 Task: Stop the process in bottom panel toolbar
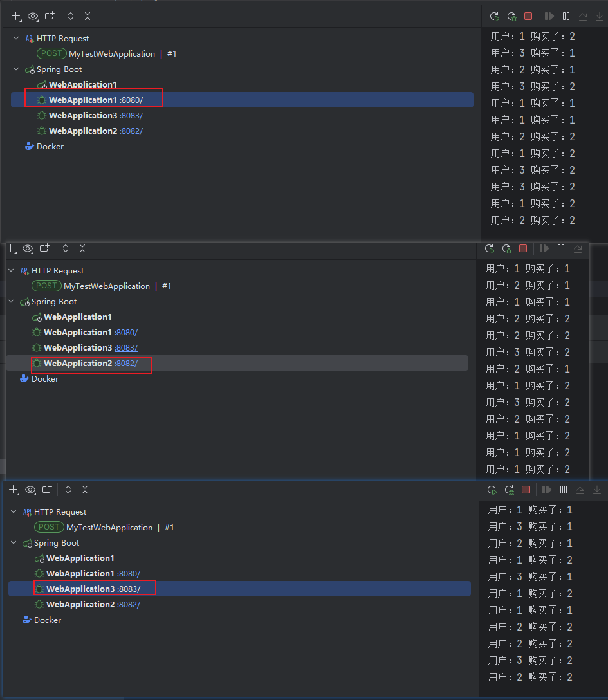(526, 490)
